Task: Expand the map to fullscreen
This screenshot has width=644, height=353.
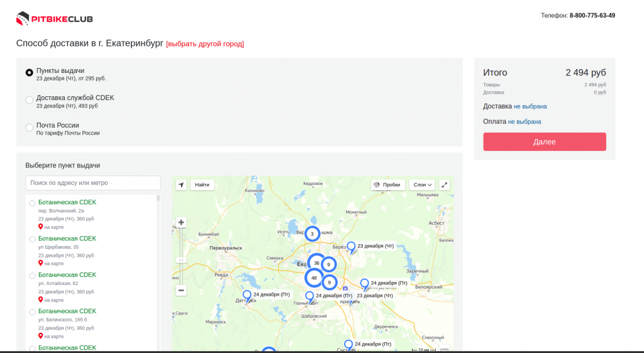Action: (445, 185)
